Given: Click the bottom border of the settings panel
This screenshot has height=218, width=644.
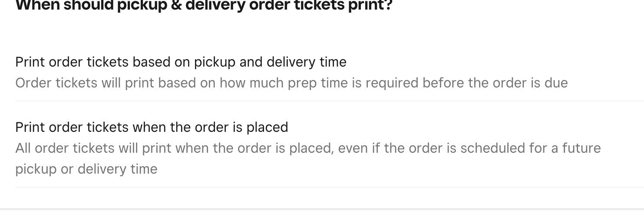Looking at the screenshot, I should tap(322, 209).
